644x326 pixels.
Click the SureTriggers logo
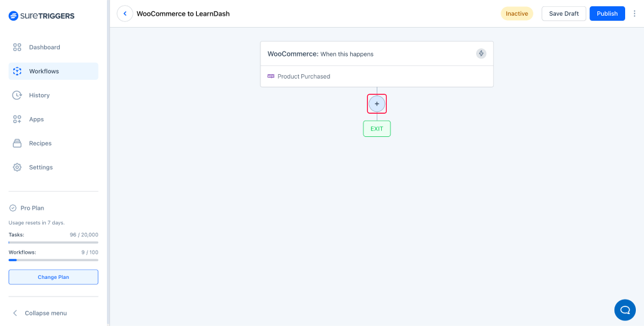click(42, 16)
